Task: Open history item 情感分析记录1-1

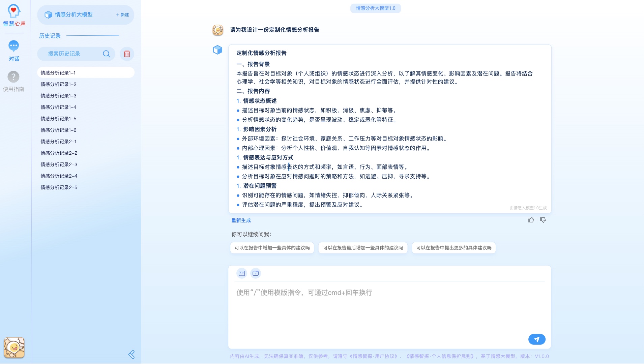Action: [x=86, y=72]
